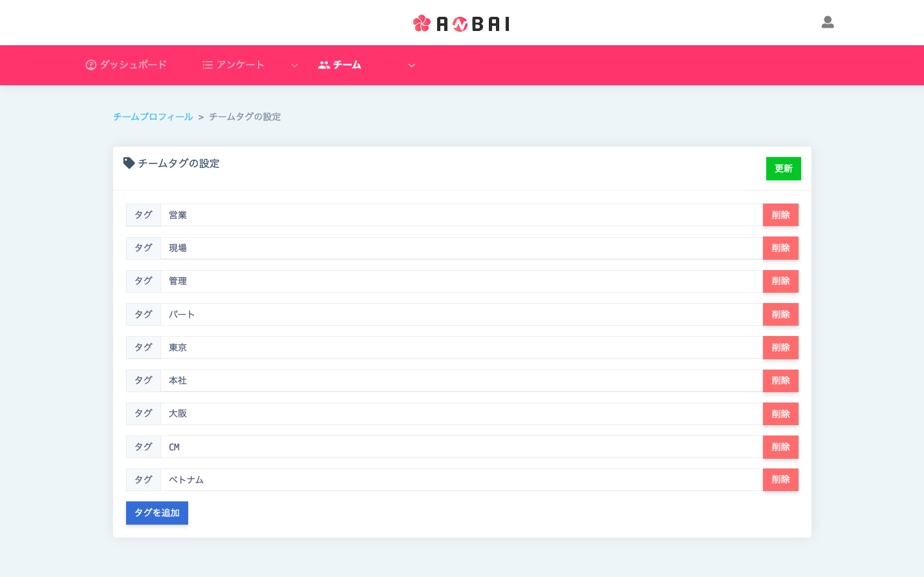Expand the チーム dropdown menu

click(x=411, y=65)
